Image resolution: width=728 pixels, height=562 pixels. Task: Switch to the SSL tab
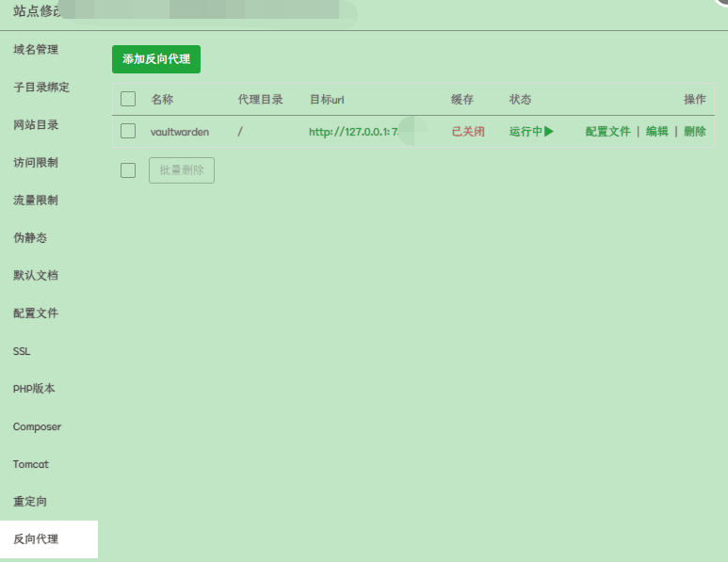(22, 351)
